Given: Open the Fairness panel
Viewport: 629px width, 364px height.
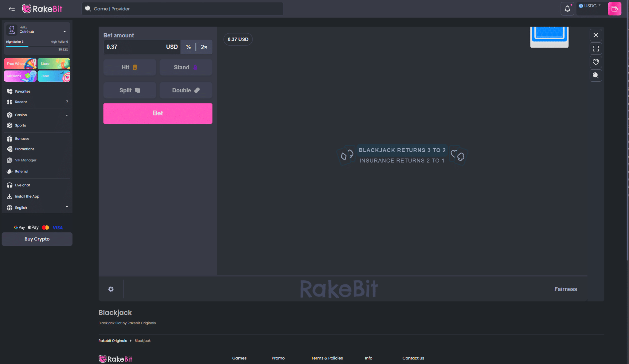Looking at the screenshot, I should click(565, 289).
